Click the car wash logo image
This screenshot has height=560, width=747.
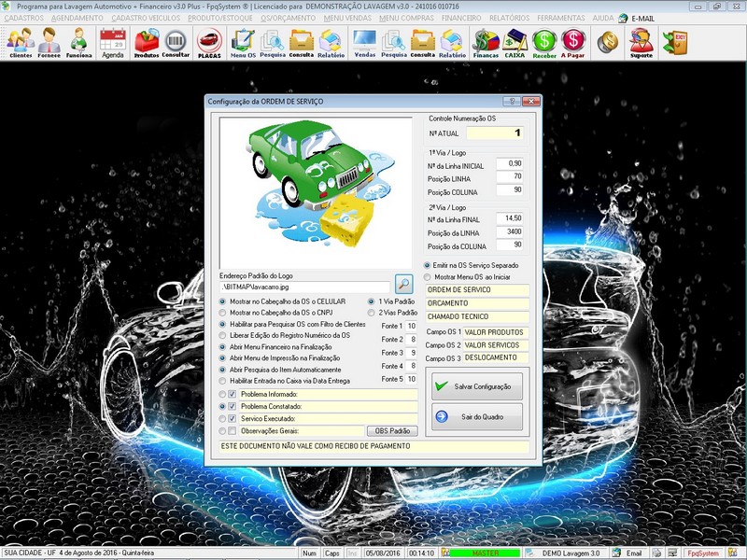point(316,193)
